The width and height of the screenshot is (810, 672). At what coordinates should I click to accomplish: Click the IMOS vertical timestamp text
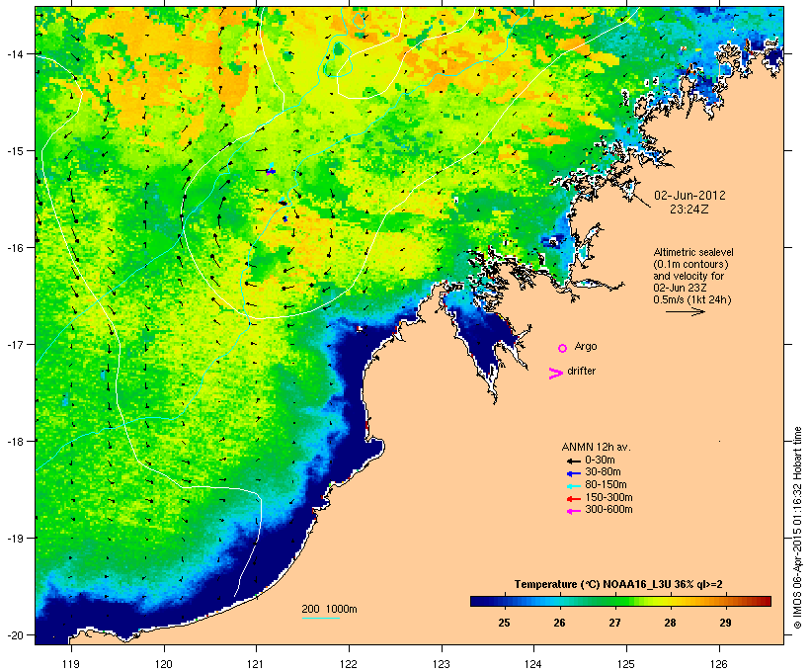(x=797, y=528)
